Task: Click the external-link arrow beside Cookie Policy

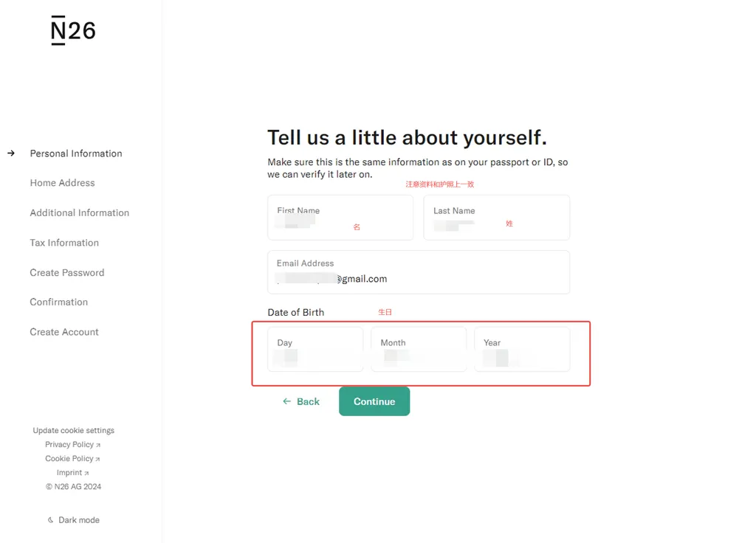Action: click(98, 459)
